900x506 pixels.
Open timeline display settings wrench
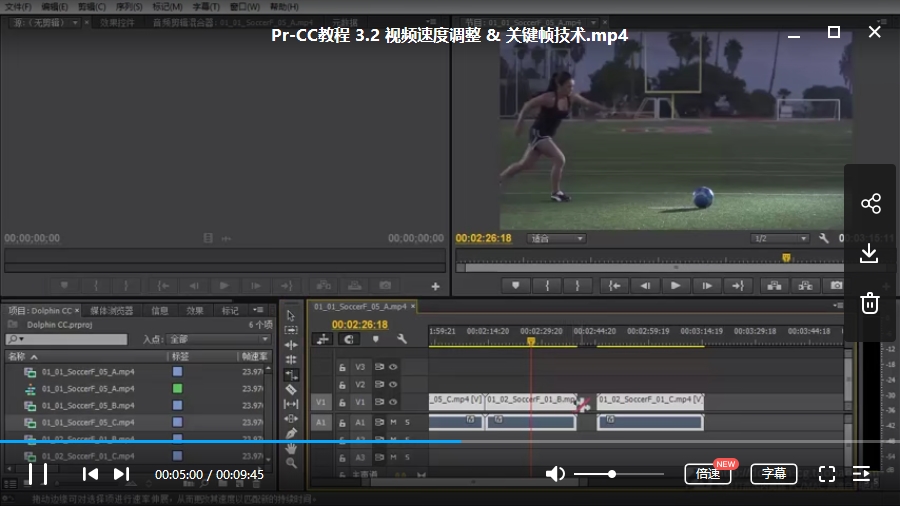(x=401, y=339)
